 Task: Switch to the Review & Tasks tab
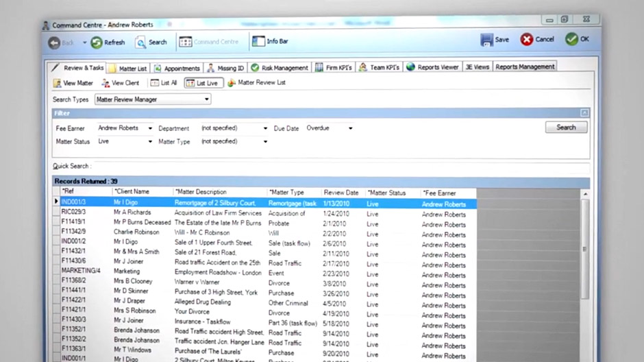click(x=77, y=68)
